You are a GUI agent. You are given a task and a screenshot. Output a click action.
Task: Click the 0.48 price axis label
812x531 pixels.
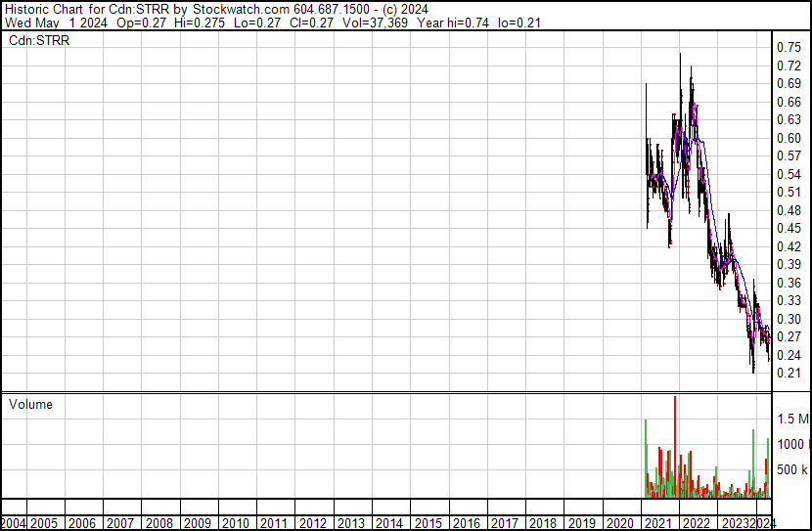(x=789, y=210)
